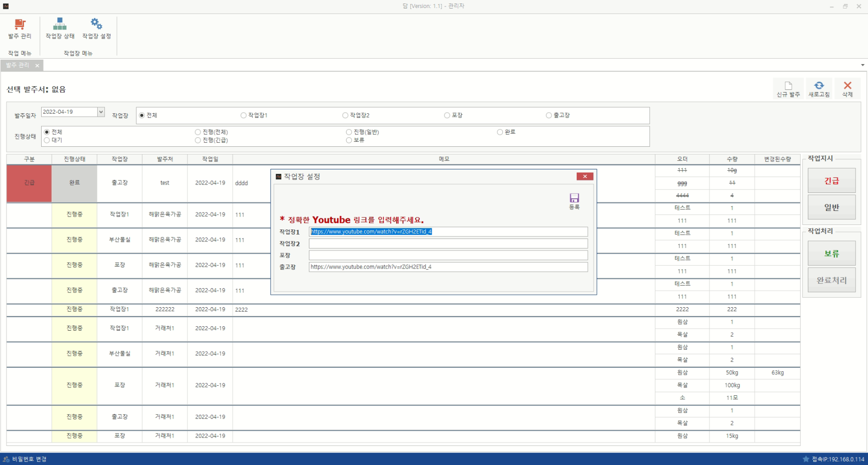868x465 pixels.
Task: Select the 진행(긴급) status radio button
Action: (x=198, y=140)
